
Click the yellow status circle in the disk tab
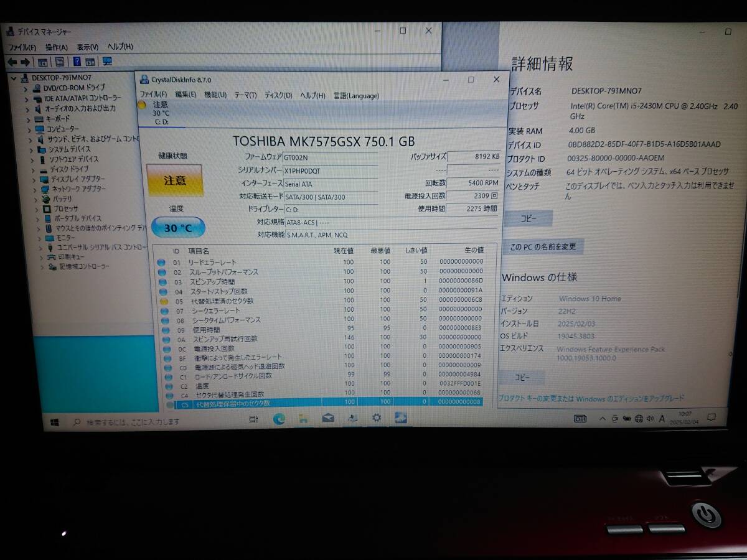click(142, 105)
